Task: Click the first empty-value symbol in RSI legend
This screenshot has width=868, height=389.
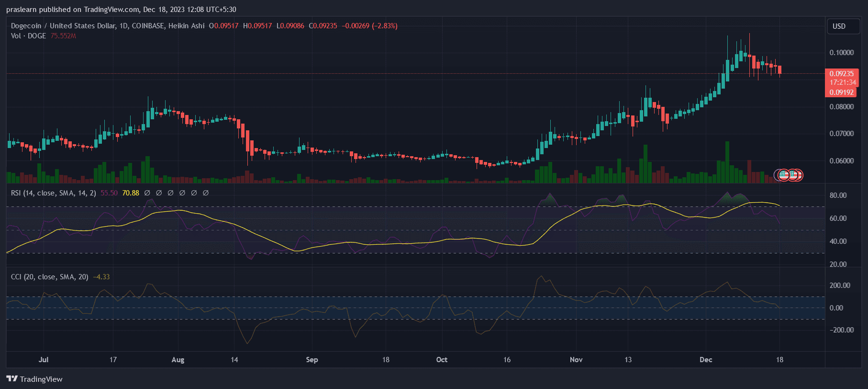Action: [x=147, y=193]
